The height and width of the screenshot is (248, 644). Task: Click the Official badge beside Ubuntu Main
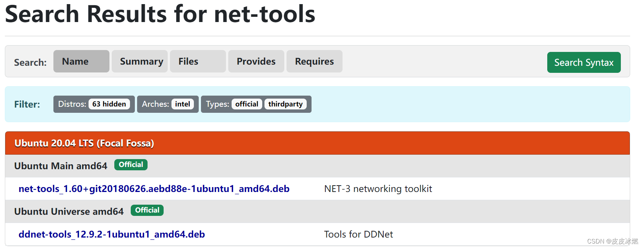(131, 165)
